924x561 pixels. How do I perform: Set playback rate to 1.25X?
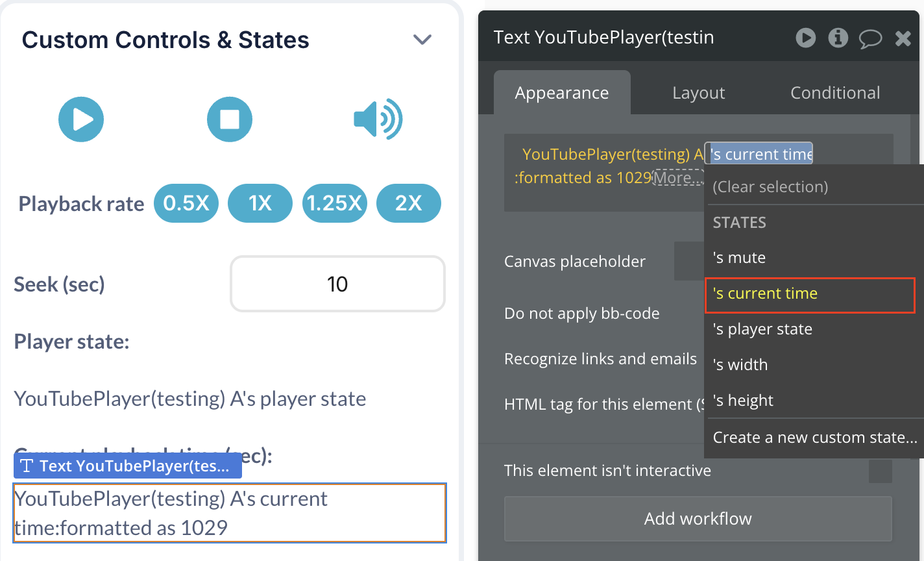click(334, 204)
